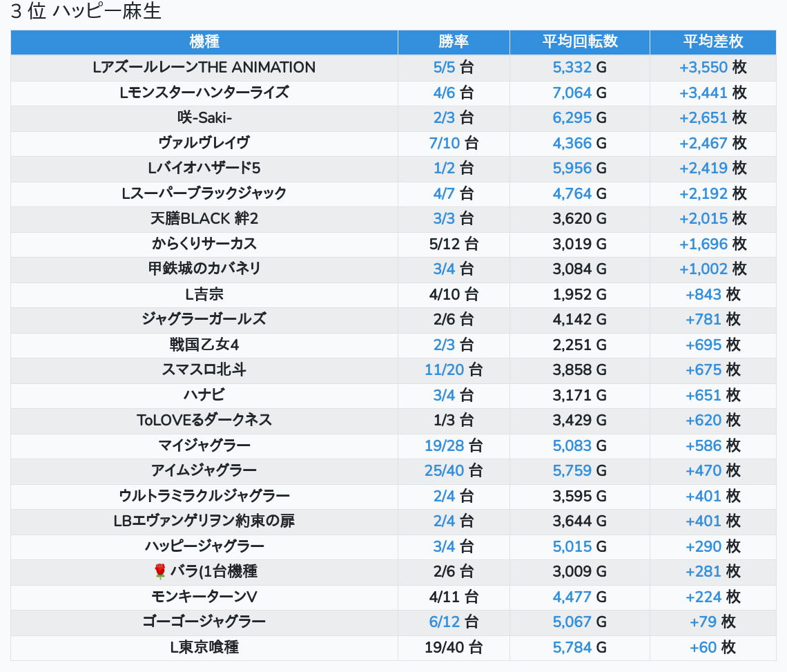Click the "4/11 台" win rate cell

coord(454,597)
